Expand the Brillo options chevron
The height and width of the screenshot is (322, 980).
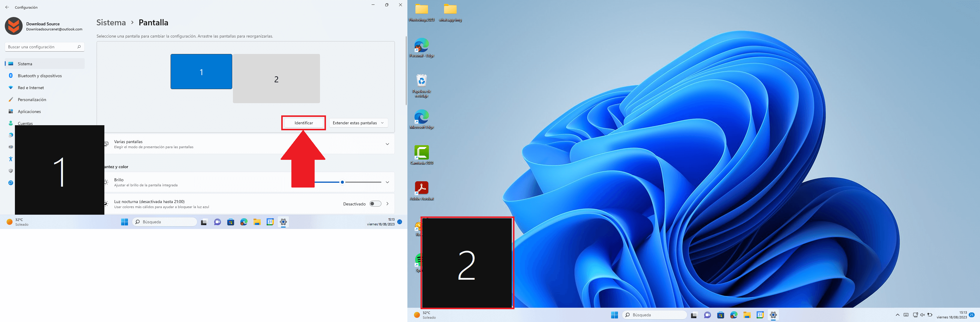[387, 182]
